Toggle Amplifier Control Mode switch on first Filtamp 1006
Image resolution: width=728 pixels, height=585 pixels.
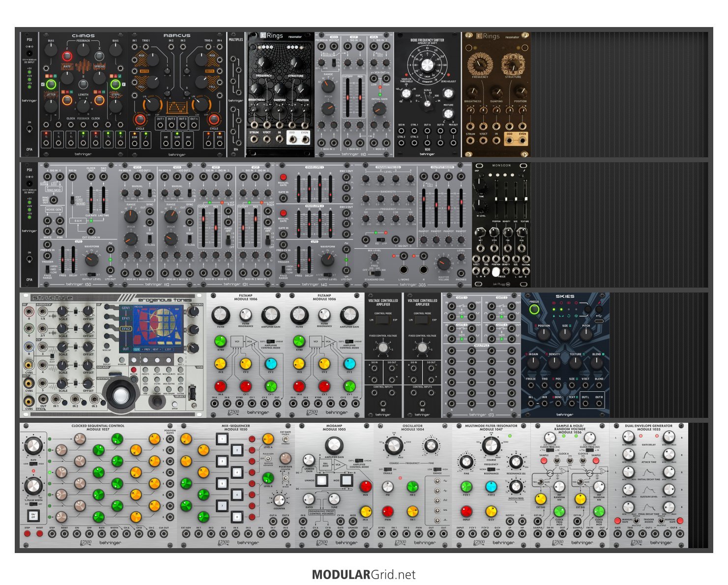pyautogui.click(x=271, y=341)
